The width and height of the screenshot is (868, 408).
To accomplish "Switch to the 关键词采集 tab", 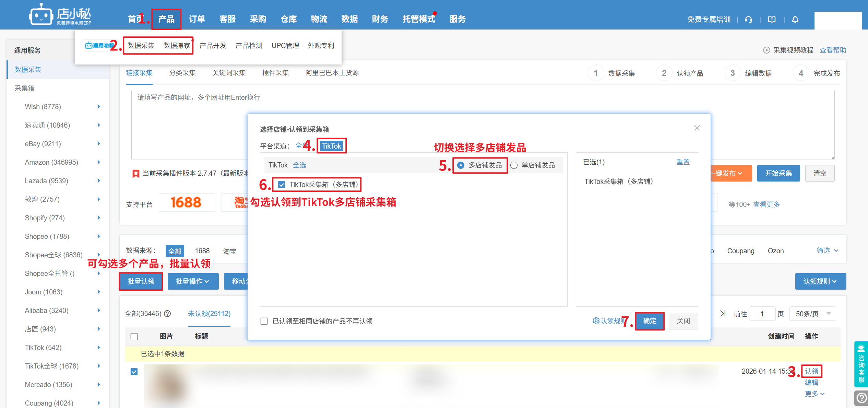I will tap(229, 73).
